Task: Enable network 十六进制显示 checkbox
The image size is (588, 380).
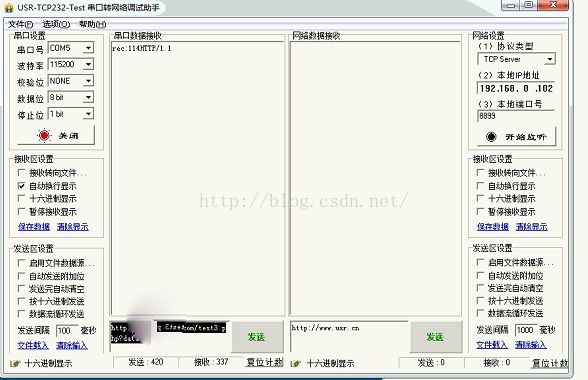Action: click(x=480, y=198)
